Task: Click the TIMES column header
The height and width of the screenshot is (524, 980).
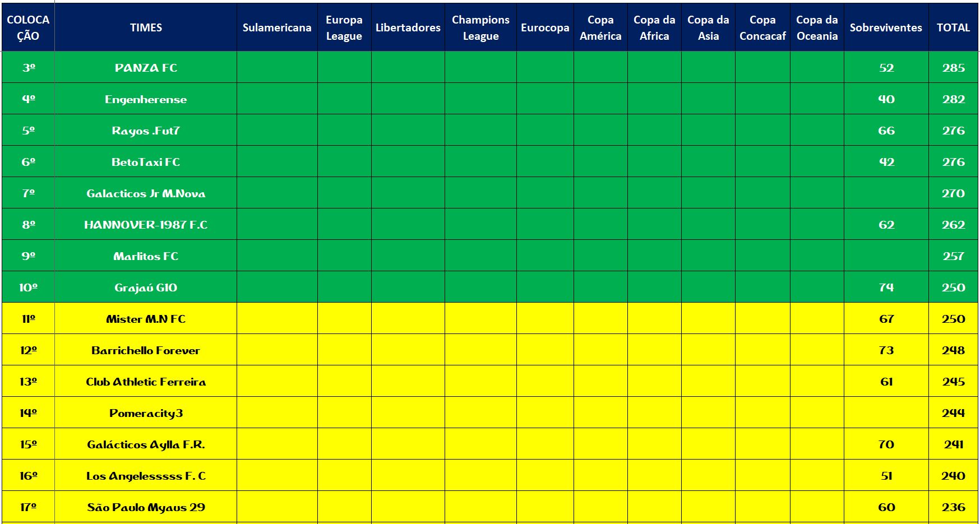Action: pos(146,27)
